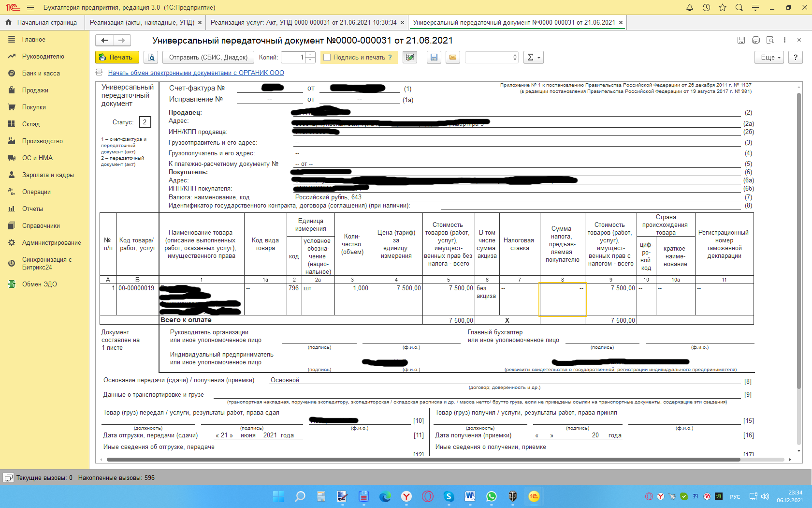Click the top-right save form icon
Viewport: 812px width, 508px height.
[741, 41]
